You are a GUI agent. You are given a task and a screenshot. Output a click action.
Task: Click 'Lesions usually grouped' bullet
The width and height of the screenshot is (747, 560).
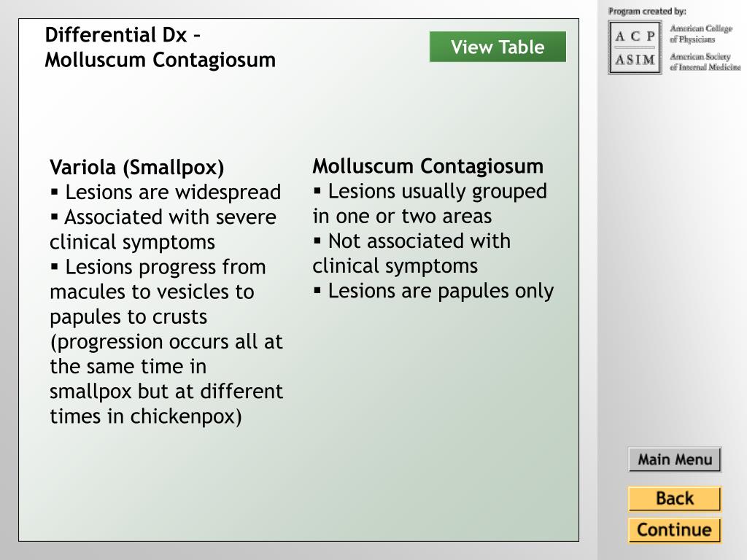coord(430,204)
